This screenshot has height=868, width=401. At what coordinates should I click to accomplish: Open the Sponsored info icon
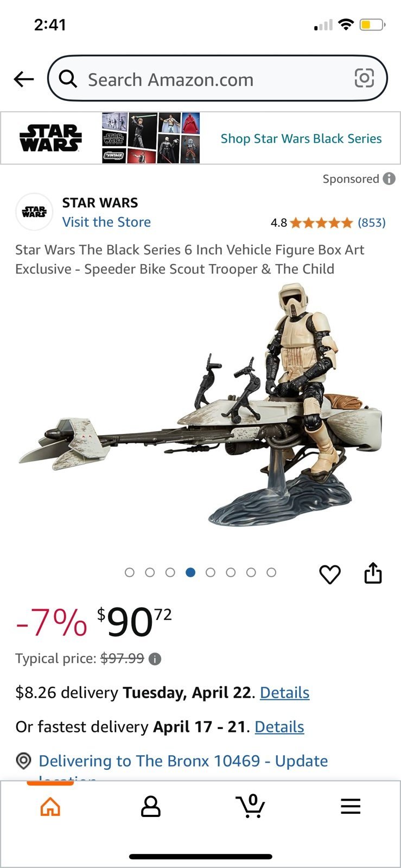coord(389,178)
